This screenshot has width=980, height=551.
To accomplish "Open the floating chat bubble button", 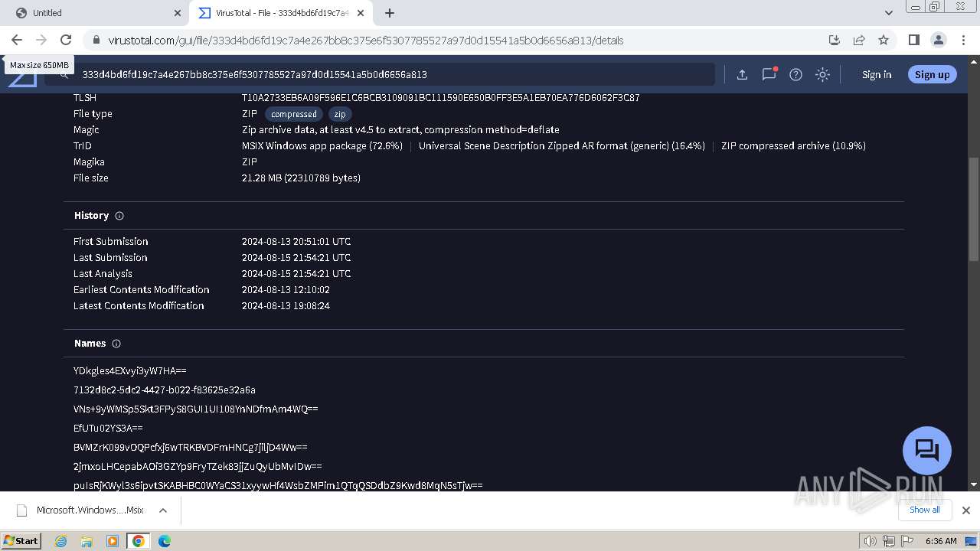I will 927,450.
